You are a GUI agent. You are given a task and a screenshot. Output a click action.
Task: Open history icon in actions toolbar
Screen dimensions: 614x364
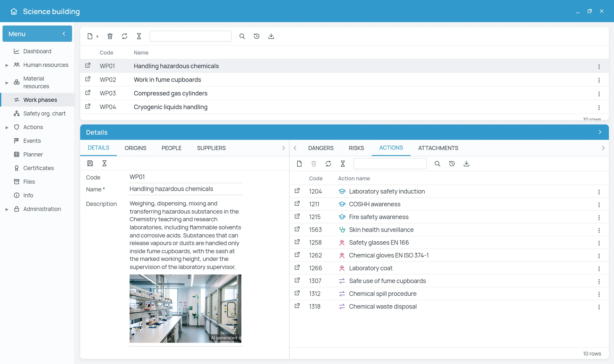(452, 164)
